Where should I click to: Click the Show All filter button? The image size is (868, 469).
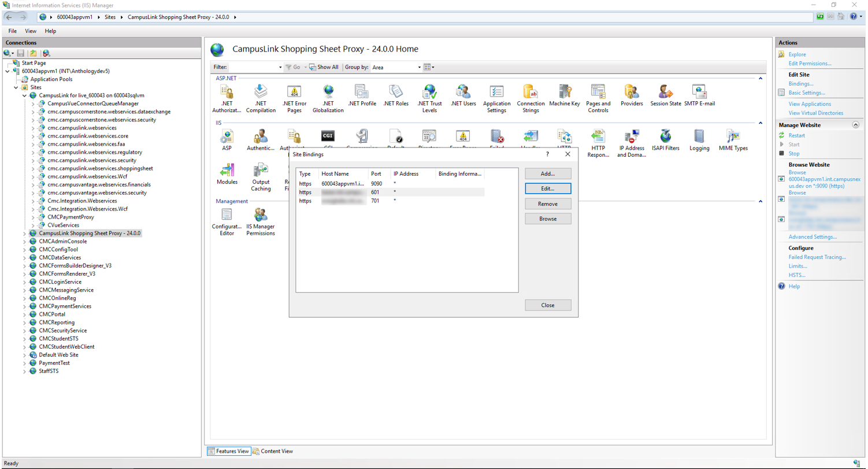tap(324, 67)
